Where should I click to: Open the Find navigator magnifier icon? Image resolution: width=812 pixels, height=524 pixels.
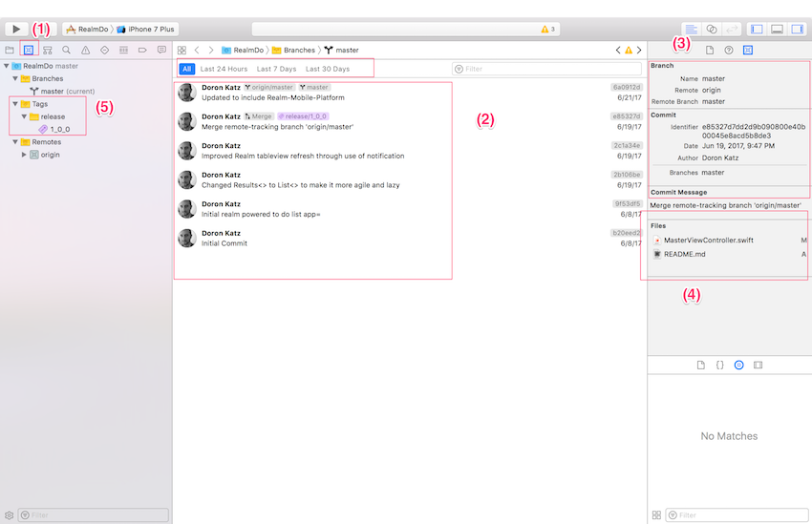[66, 51]
